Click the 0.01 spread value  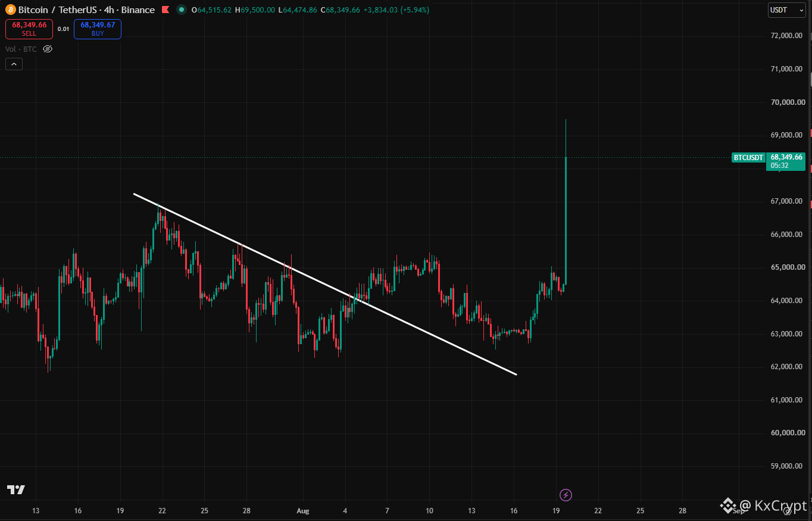pyautogui.click(x=63, y=29)
